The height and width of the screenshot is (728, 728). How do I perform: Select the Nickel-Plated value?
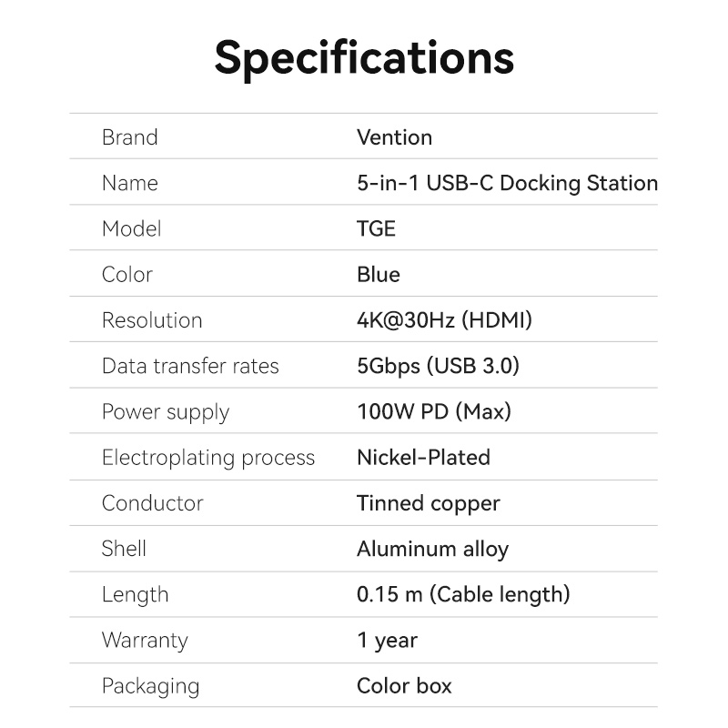pos(423,457)
